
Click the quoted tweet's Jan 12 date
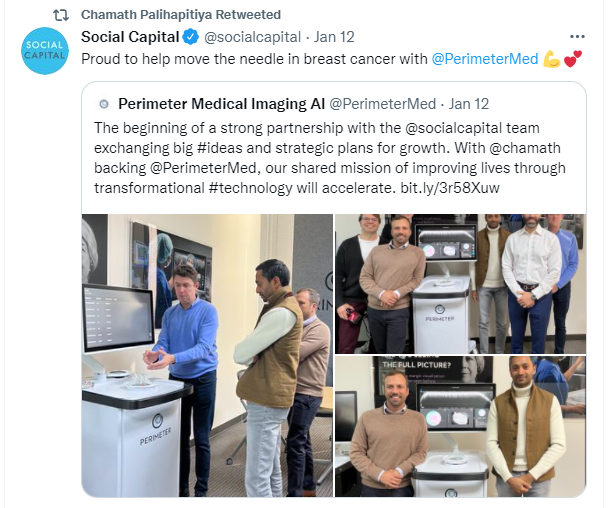(x=469, y=104)
